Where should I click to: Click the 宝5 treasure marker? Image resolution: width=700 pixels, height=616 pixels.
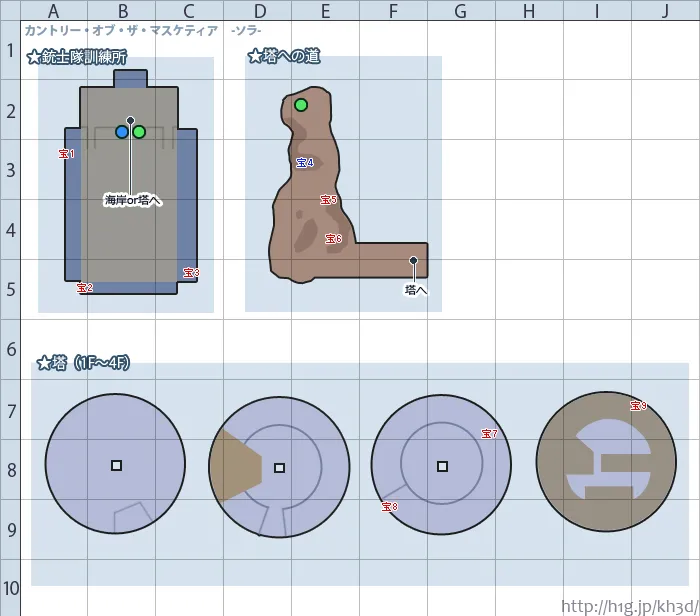pyautogui.click(x=328, y=200)
